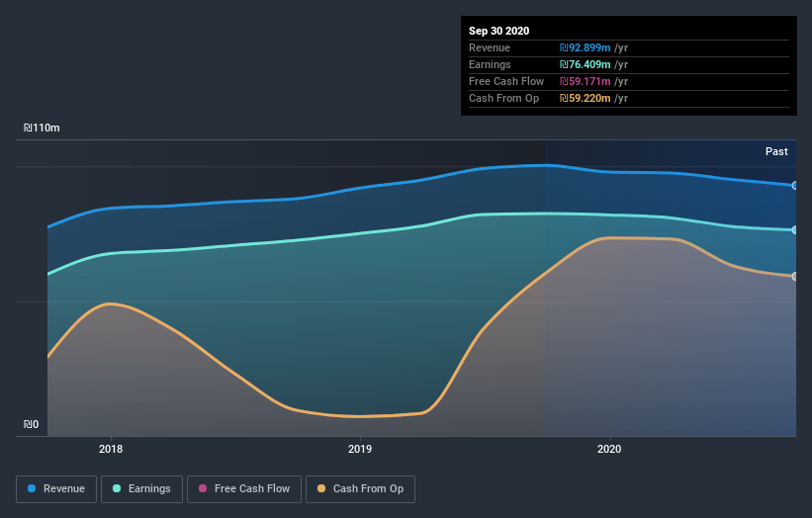The height and width of the screenshot is (518, 812).
Task: Click the Revenue row label in tooltip
Action: 490,47
